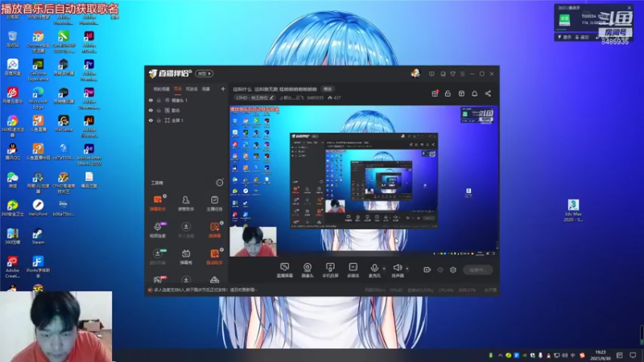Viewport: 644px width, 362px height.
Task: Open the hamburger menu in 直播伴侣 title bar
Action: tap(462, 74)
